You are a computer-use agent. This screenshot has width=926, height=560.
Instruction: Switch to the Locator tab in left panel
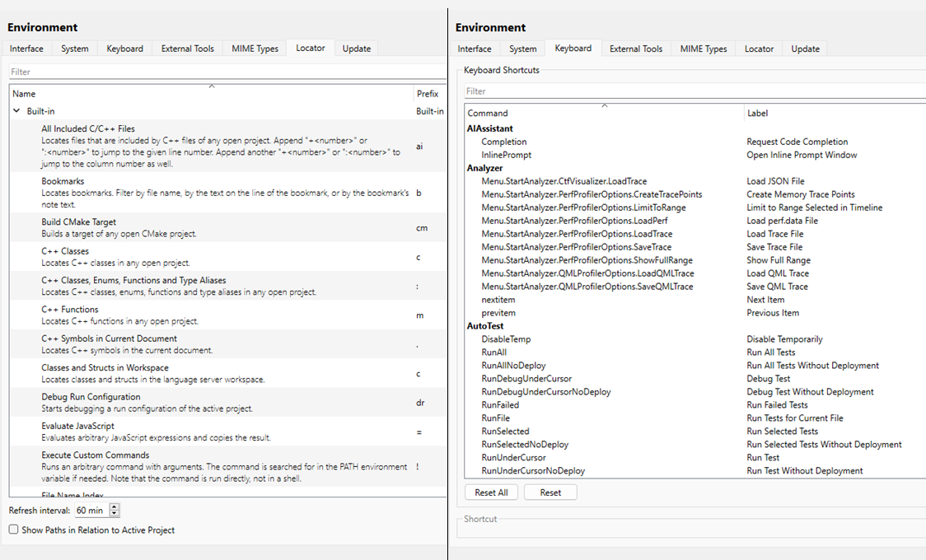coord(311,49)
